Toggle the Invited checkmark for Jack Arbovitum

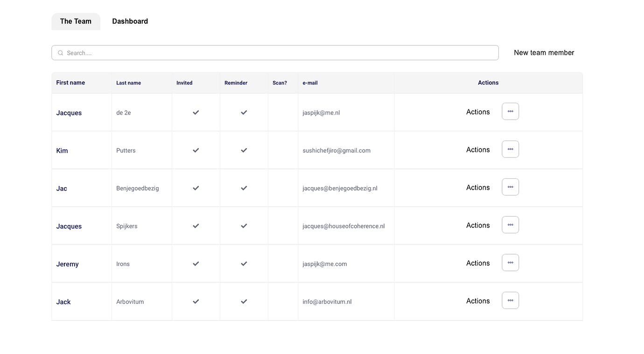click(196, 302)
